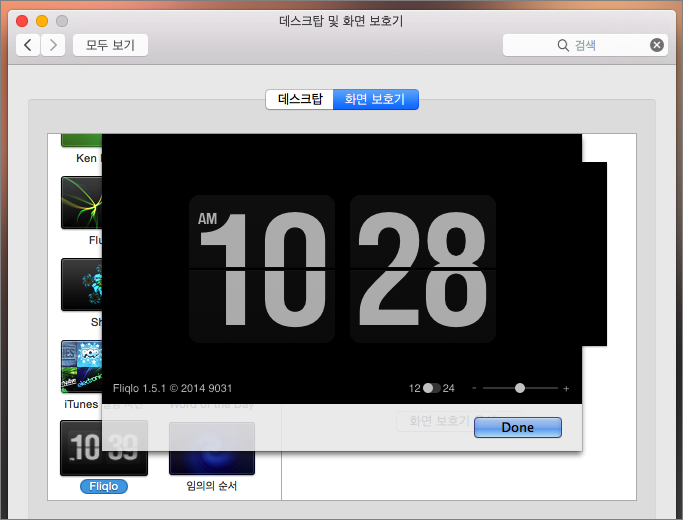Open the 모두 보기 (Show All) view

[110, 45]
